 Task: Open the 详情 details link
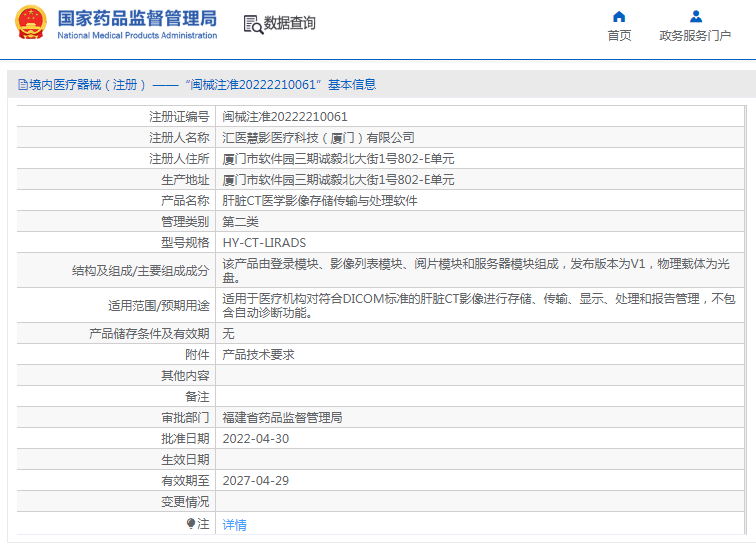pyautogui.click(x=234, y=525)
